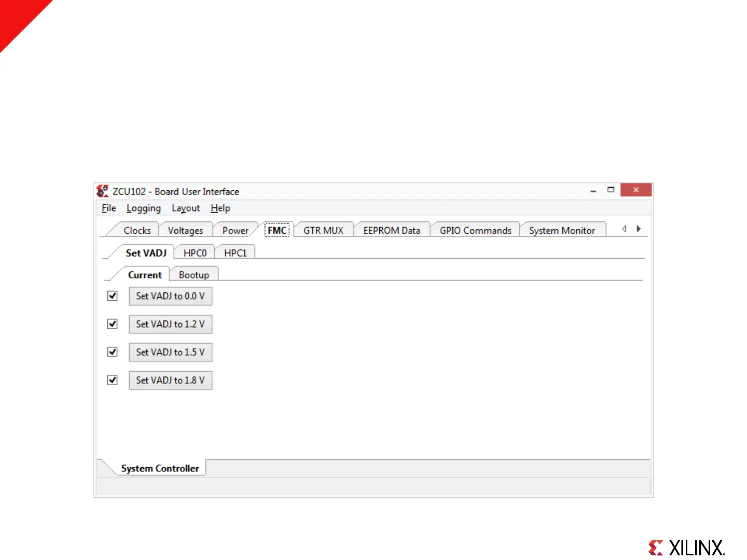Click Set VADJ to 0.0 V button
Image resolution: width=747 pixels, height=560 pixels.
tap(171, 296)
